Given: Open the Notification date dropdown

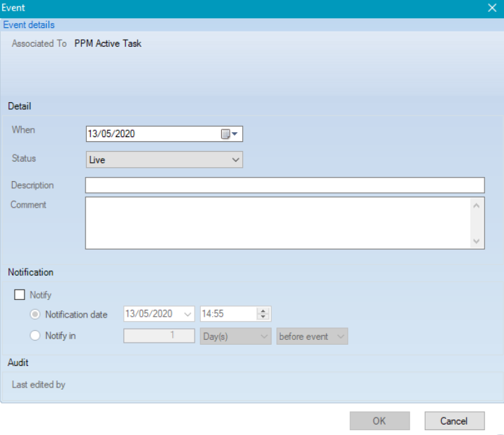Looking at the screenshot, I should [187, 315].
